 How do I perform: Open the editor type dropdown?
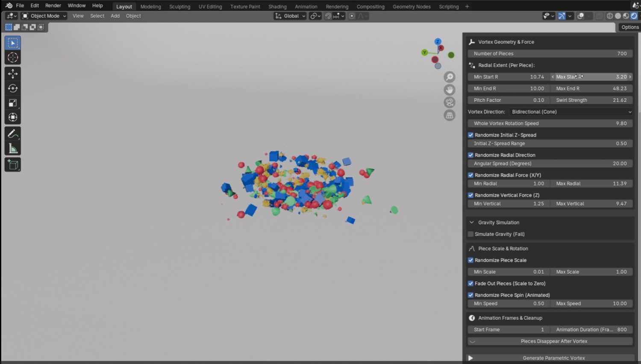(12, 16)
